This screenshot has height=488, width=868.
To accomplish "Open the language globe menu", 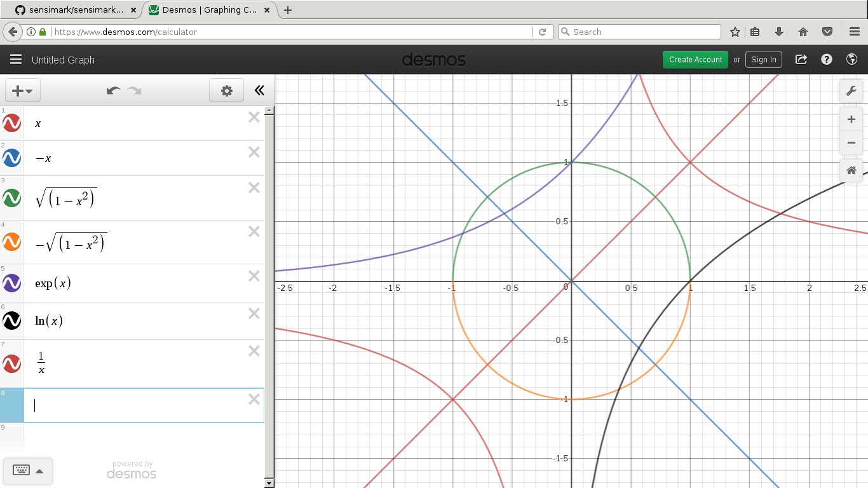I will [x=852, y=59].
